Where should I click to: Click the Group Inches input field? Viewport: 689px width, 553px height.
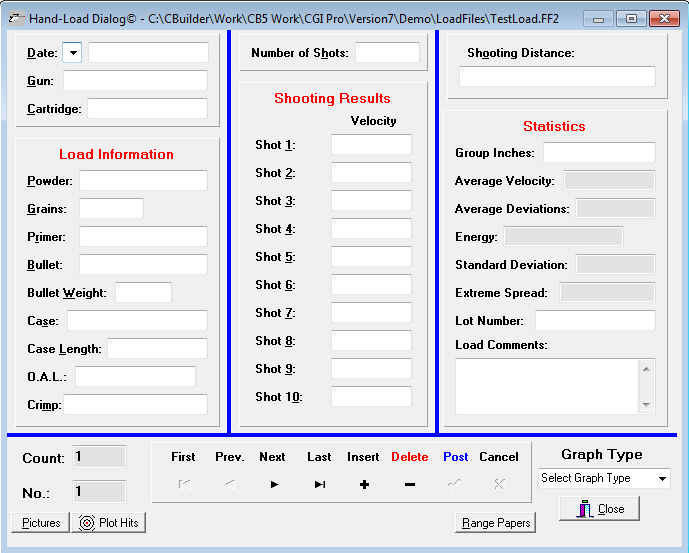599,153
